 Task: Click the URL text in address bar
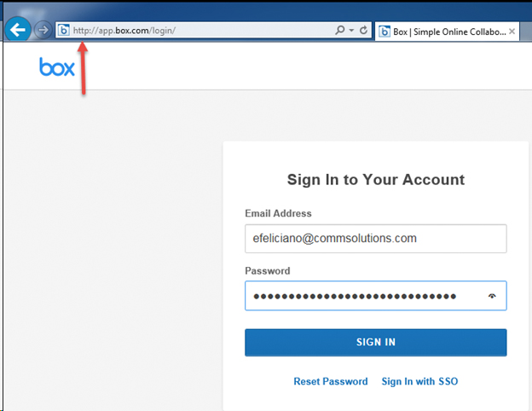coord(128,31)
